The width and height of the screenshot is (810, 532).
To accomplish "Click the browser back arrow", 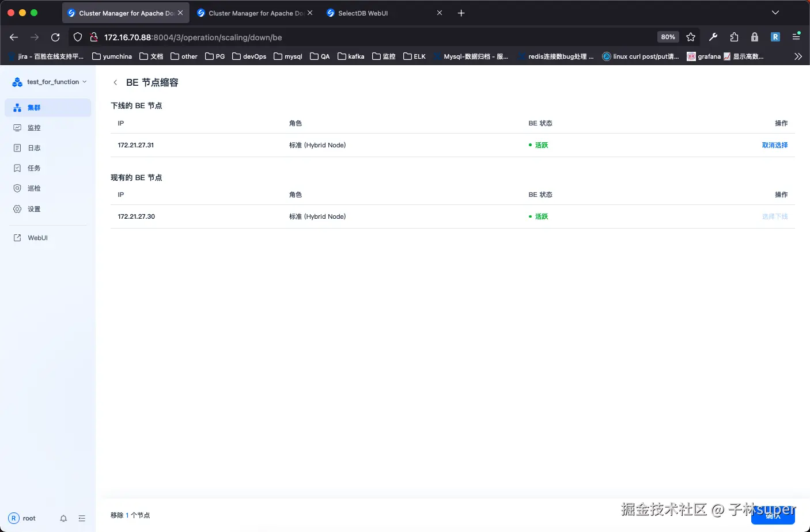I will click(14, 37).
